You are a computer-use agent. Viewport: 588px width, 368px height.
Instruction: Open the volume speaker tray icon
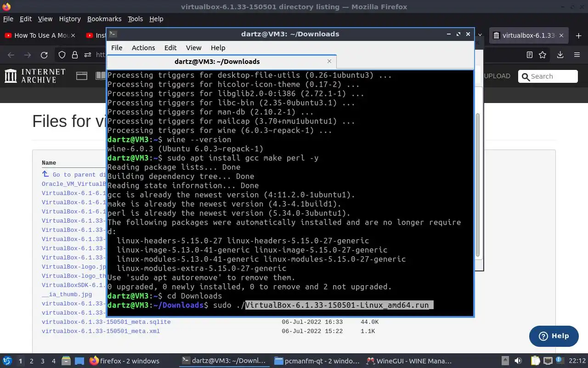pyautogui.click(x=518, y=361)
